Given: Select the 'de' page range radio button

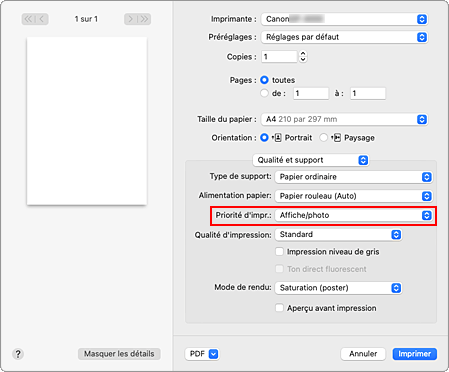Looking at the screenshot, I should coord(264,93).
